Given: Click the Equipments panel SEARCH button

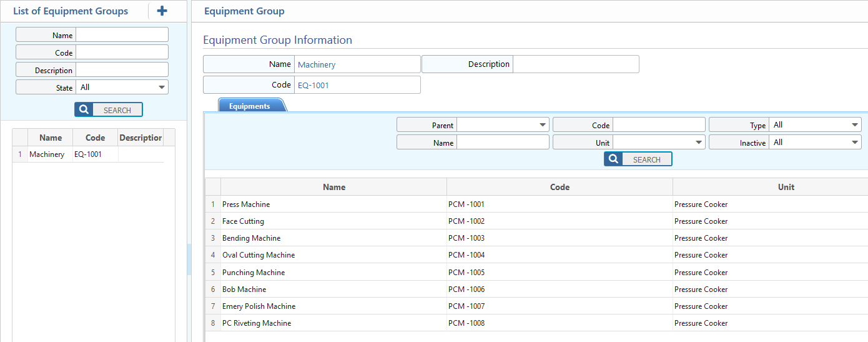Looking at the screenshot, I should 638,159.
